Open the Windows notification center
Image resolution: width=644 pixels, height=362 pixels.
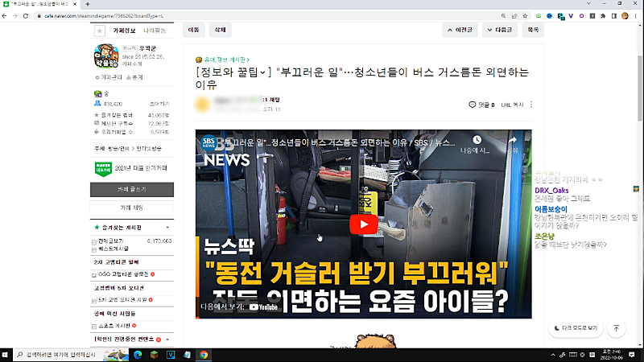(x=632, y=355)
